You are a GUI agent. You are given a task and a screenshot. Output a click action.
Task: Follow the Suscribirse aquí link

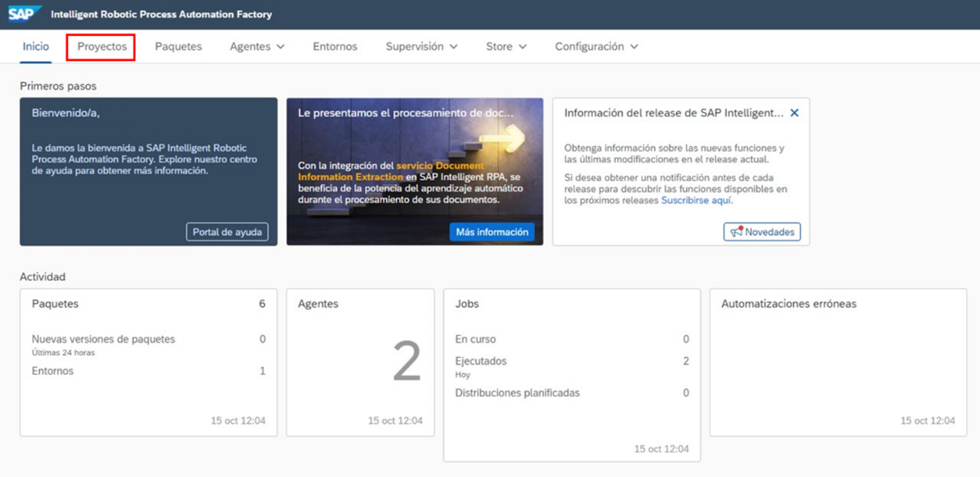(x=697, y=201)
